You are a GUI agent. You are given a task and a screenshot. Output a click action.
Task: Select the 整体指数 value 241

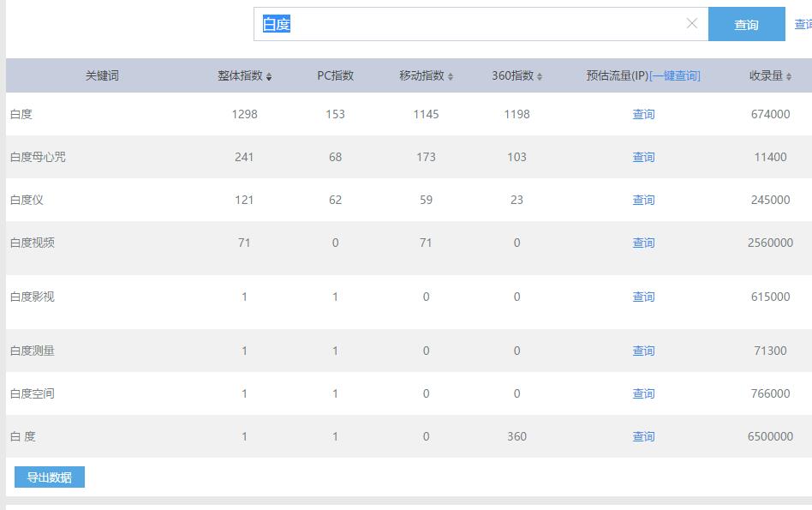(x=244, y=157)
